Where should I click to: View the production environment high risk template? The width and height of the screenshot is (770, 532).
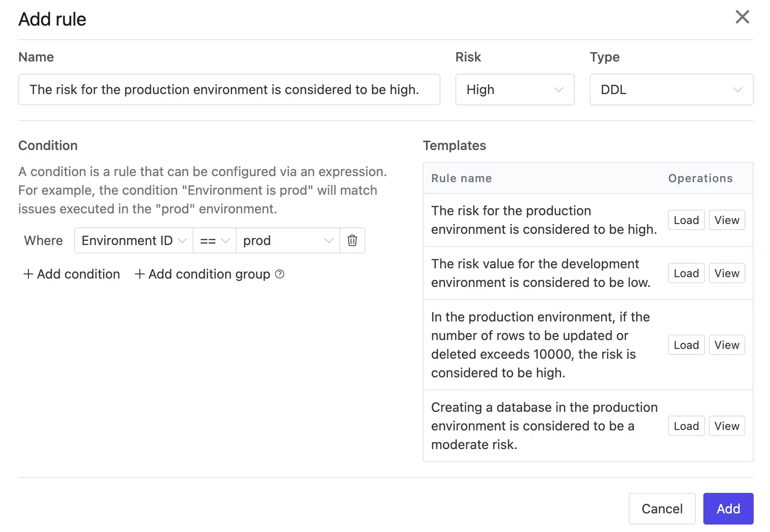pos(727,220)
